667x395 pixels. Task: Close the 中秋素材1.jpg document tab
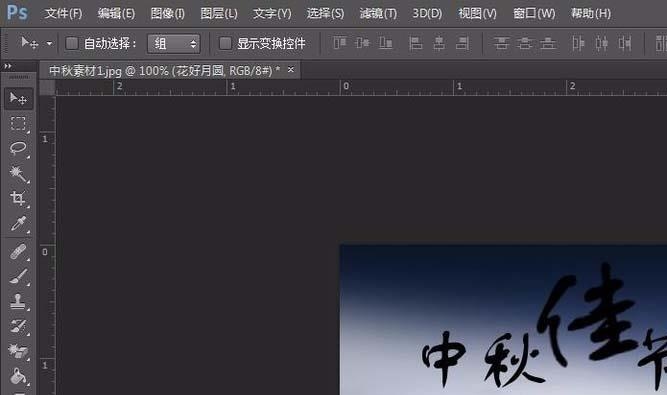pos(291,69)
